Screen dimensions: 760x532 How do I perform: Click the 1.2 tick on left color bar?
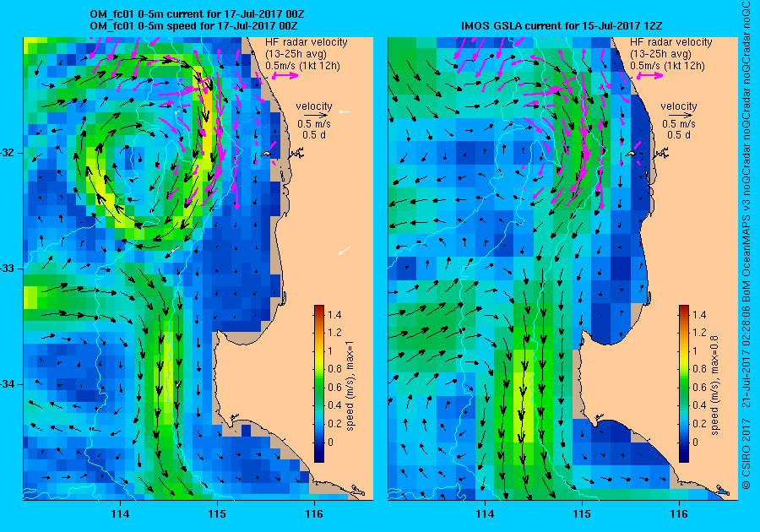tap(334, 333)
